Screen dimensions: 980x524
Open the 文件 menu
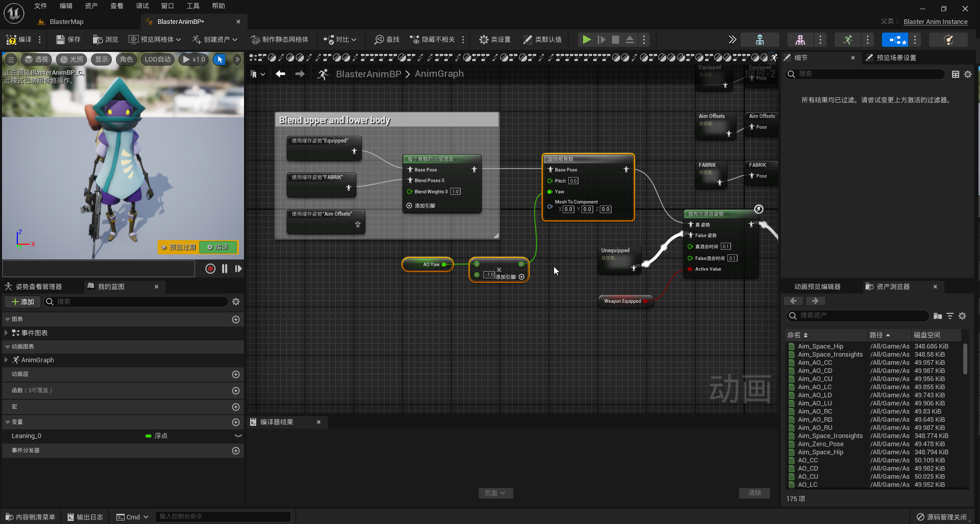point(41,6)
